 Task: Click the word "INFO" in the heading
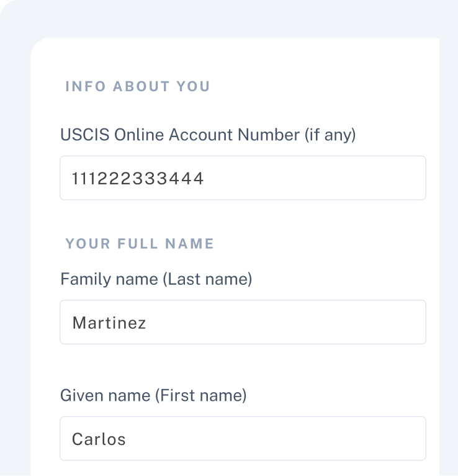85,86
